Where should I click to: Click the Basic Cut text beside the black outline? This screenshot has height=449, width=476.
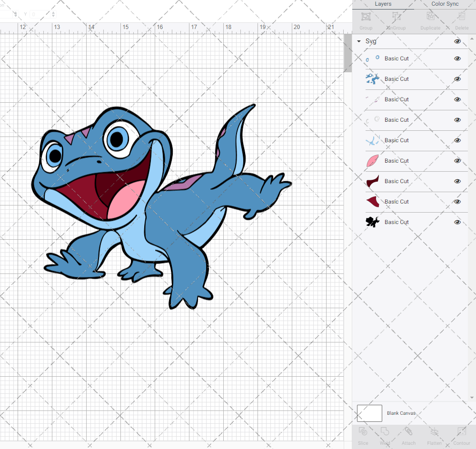tap(397, 222)
